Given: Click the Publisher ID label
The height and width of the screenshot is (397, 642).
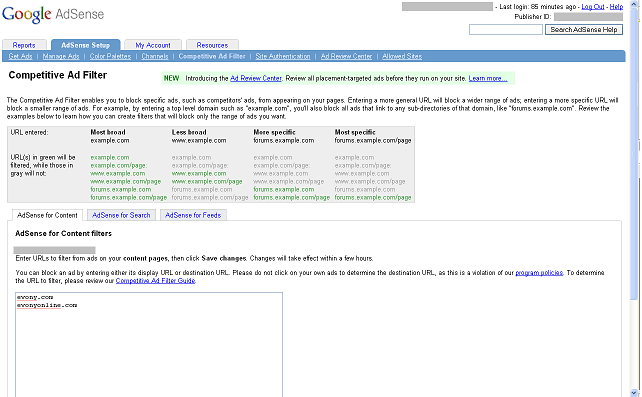Looking at the screenshot, I should (x=533, y=17).
